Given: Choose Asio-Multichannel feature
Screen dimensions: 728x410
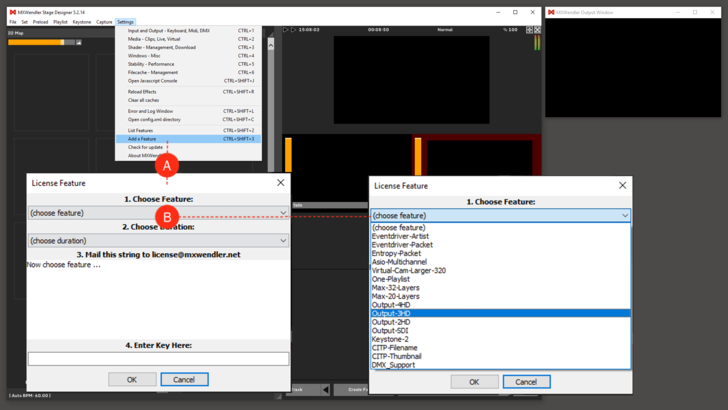Looking at the screenshot, I should [x=500, y=262].
